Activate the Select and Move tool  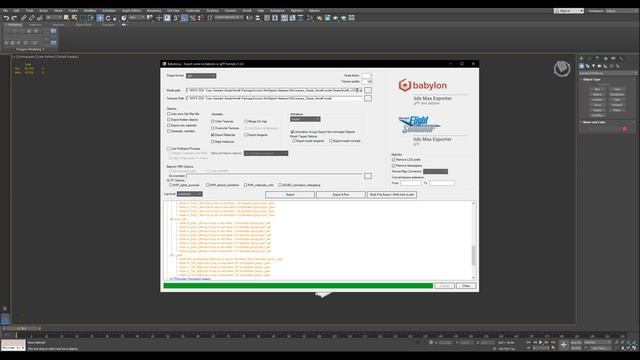click(100, 18)
